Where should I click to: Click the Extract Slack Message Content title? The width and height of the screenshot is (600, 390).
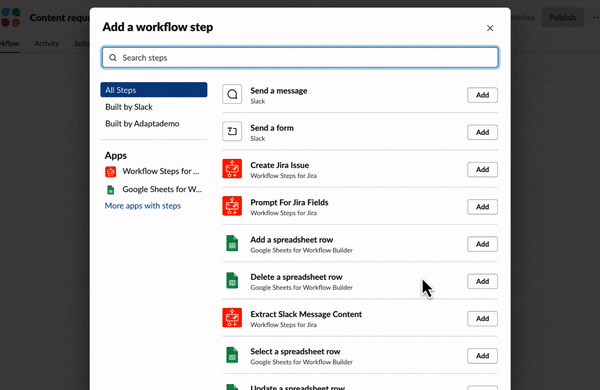(306, 314)
